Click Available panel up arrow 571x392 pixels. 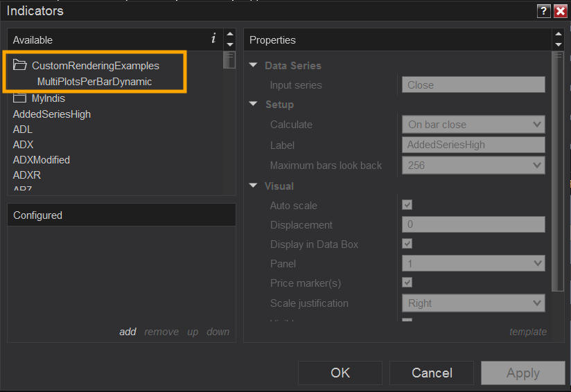tap(229, 35)
